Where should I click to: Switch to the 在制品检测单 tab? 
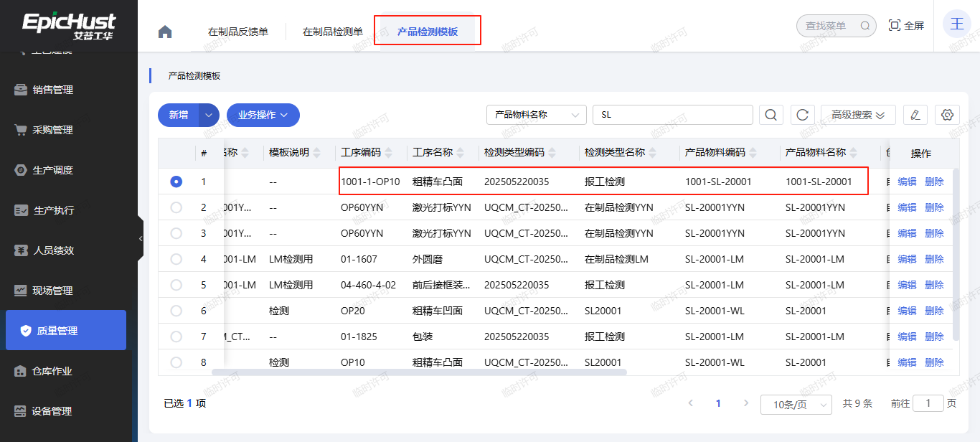(x=332, y=32)
